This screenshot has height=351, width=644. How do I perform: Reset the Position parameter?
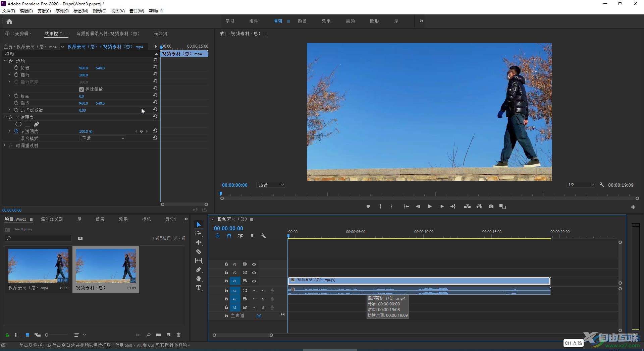point(155,67)
